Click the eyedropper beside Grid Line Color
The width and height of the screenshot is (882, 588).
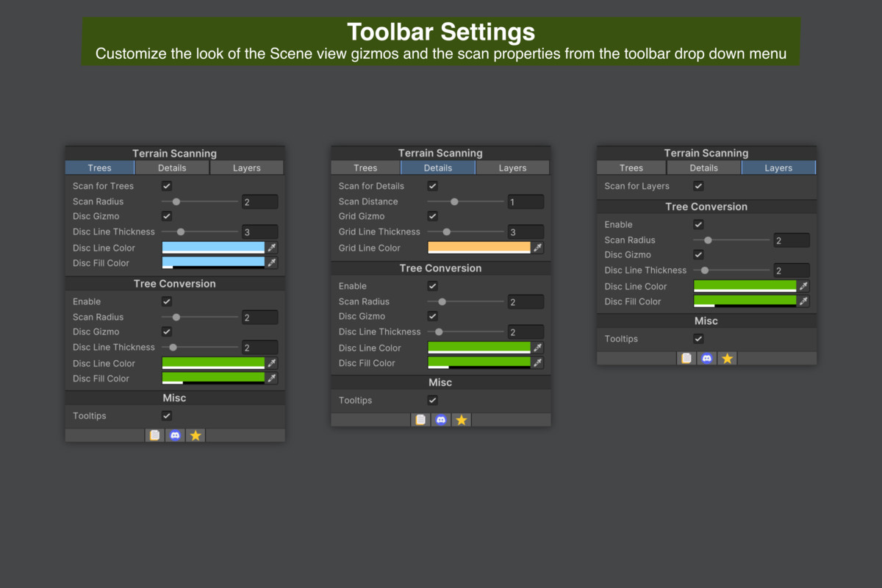(x=539, y=248)
